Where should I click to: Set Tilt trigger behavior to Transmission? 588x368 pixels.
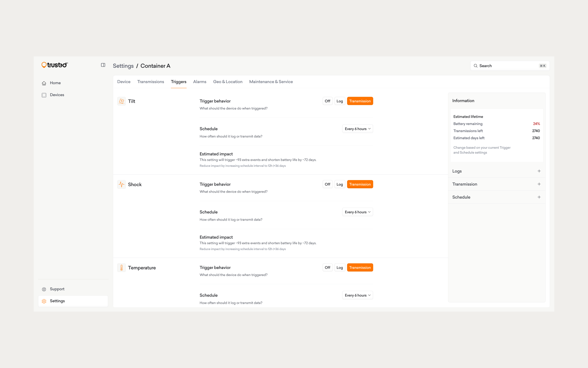pos(360,101)
